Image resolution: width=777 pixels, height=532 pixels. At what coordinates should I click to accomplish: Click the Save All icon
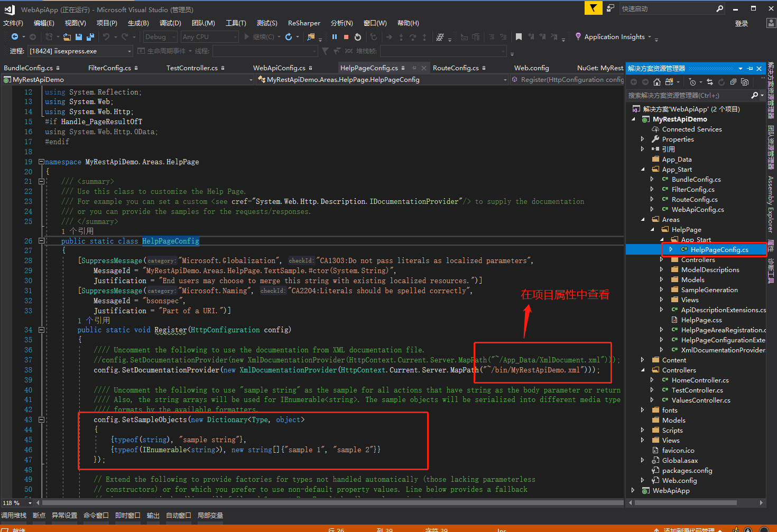pyautogui.click(x=90, y=37)
